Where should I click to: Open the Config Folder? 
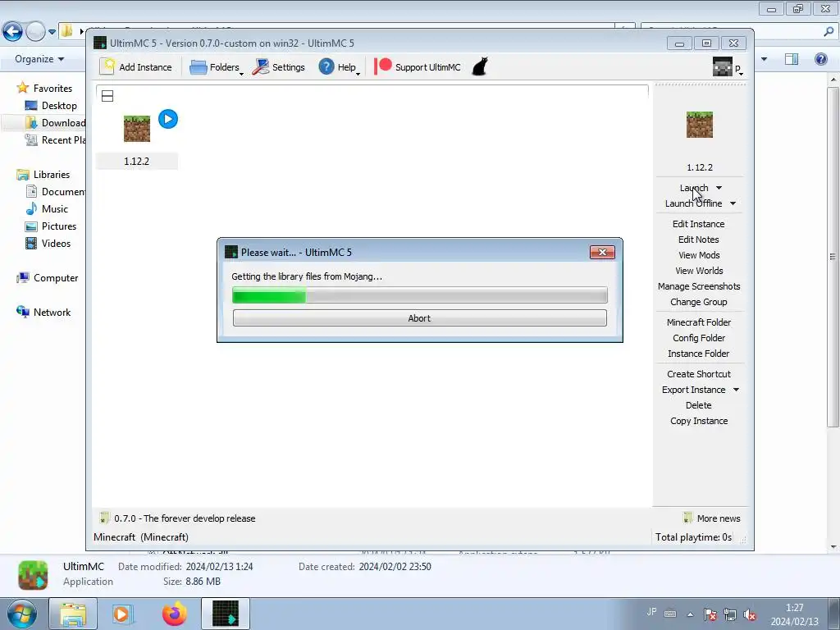click(699, 337)
